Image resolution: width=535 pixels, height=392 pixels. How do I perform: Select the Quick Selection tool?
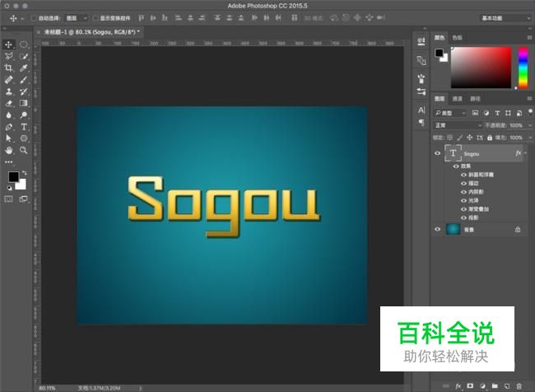click(24, 56)
